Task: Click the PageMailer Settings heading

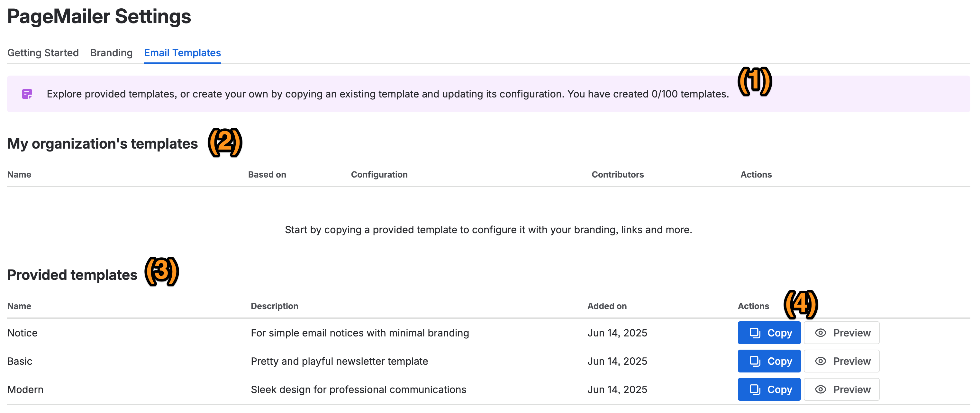Action: click(99, 17)
